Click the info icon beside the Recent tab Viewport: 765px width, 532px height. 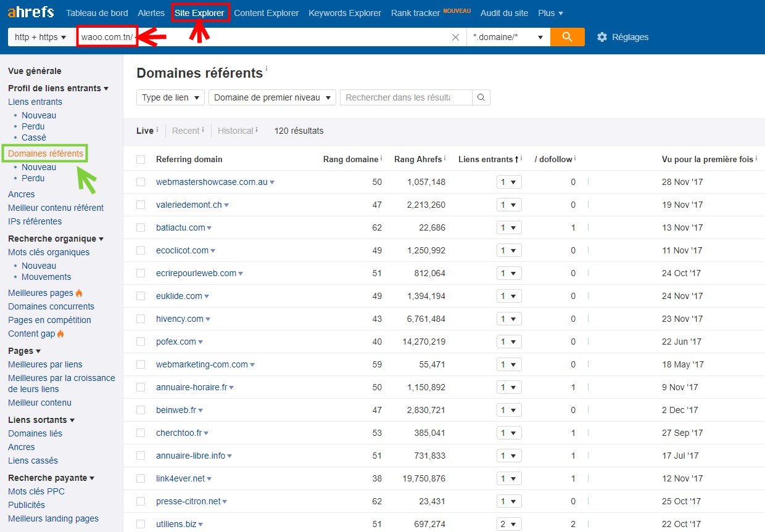coord(203,130)
